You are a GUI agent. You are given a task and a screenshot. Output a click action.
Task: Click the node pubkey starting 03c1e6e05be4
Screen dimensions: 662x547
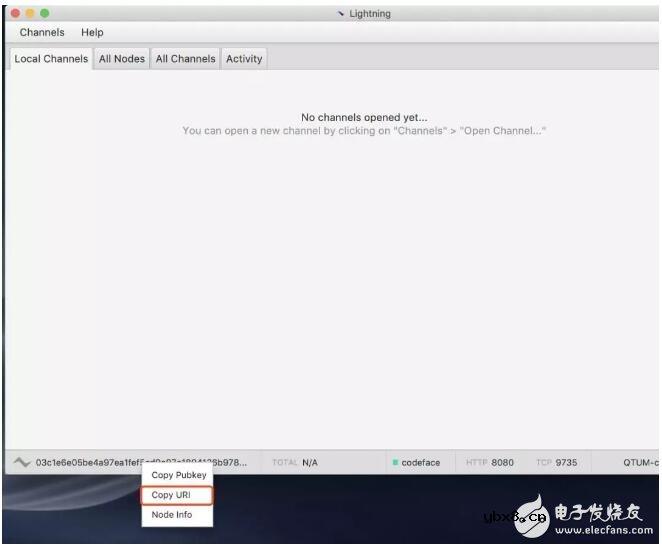click(141, 462)
